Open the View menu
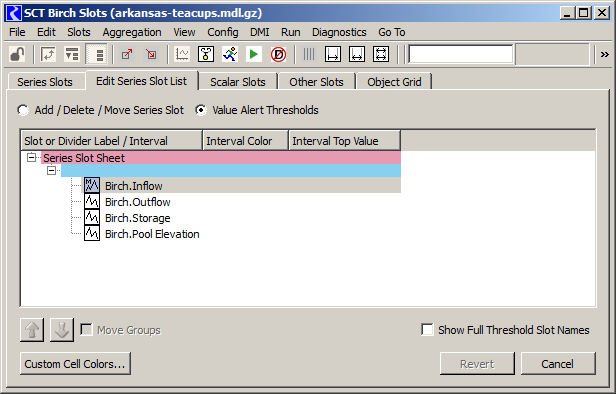616x394 pixels. (x=184, y=32)
